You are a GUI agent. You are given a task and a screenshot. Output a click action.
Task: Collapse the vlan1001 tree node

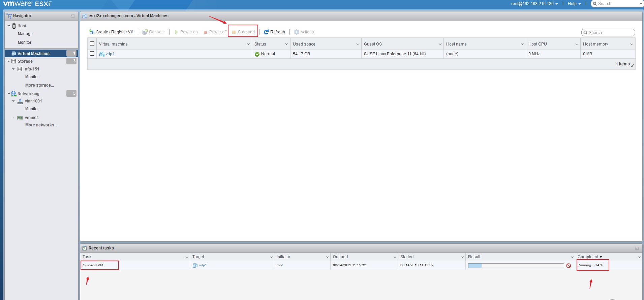click(x=13, y=101)
